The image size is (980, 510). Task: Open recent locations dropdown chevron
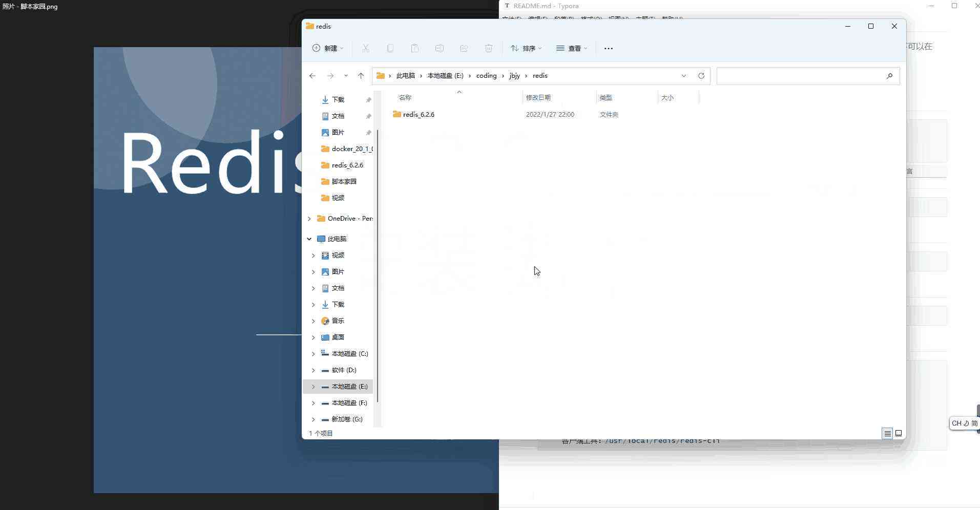[346, 76]
